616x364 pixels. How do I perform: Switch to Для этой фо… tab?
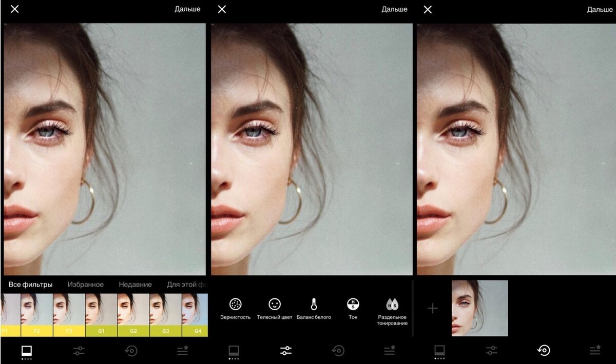pos(187,285)
